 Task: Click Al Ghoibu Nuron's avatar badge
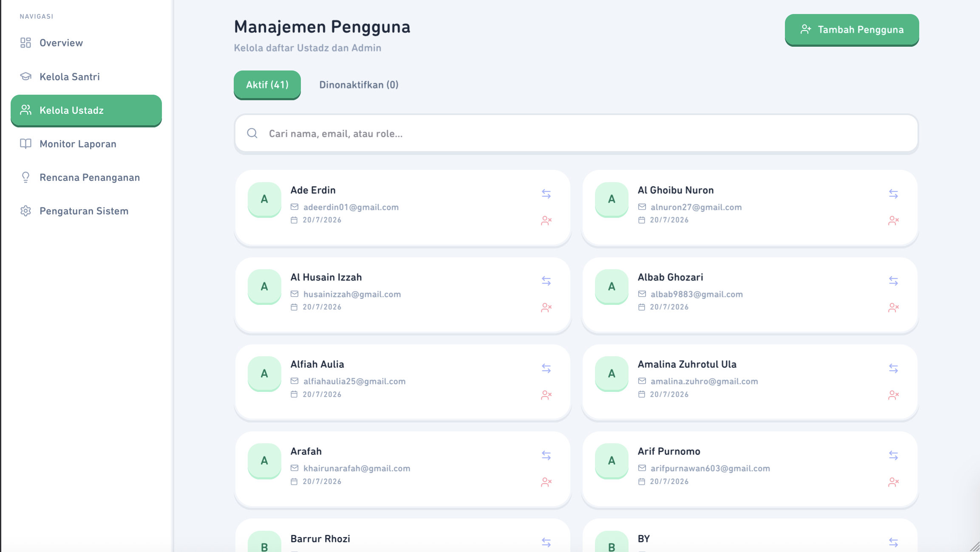point(612,199)
